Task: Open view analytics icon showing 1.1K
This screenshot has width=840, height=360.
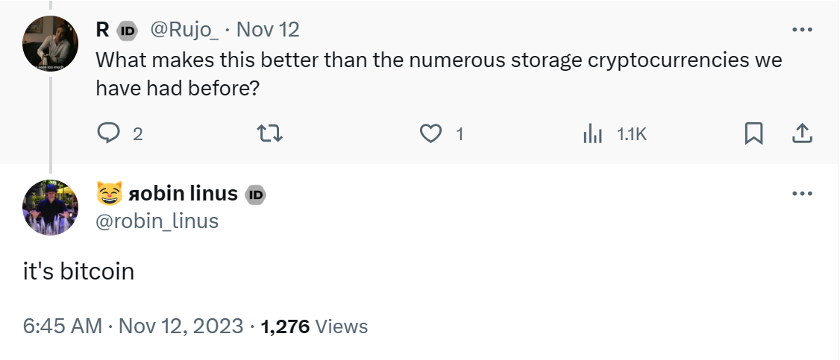Action: click(592, 134)
